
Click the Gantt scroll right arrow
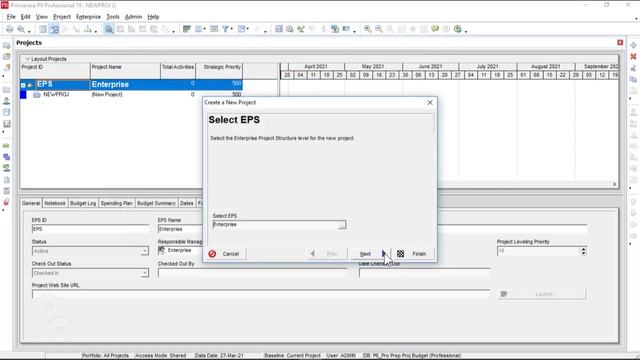(x=614, y=184)
